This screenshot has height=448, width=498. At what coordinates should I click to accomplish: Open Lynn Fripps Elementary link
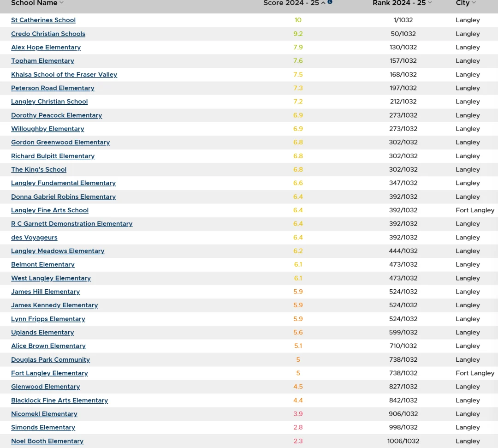(x=48, y=319)
